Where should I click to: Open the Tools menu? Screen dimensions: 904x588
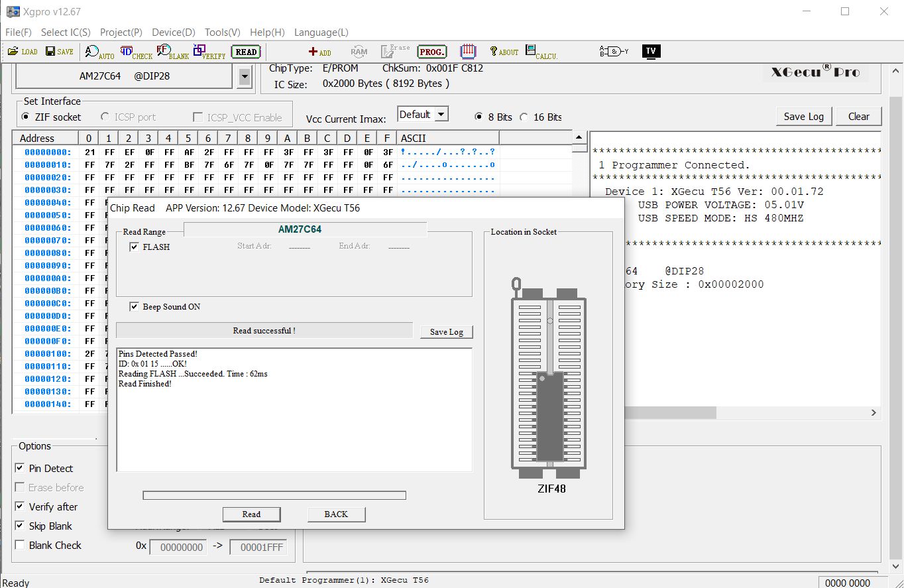coord(221,32)
